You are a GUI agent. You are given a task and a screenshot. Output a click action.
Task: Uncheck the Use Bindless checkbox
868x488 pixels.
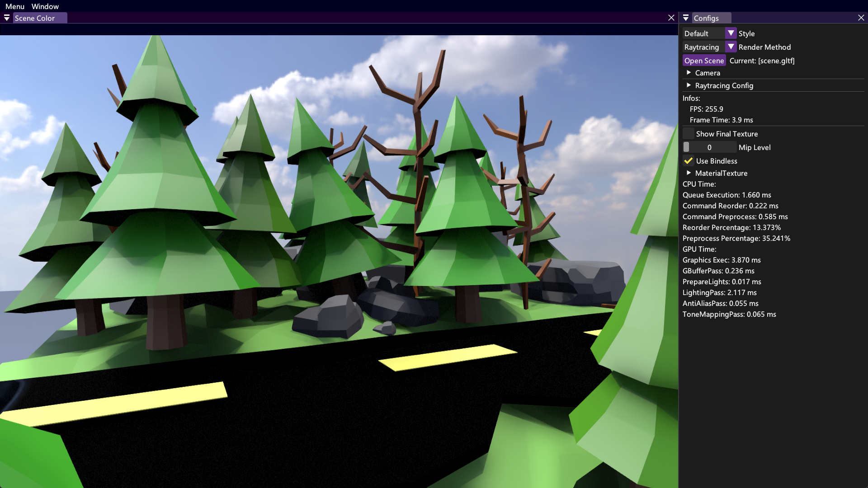[x=689, y=161]
